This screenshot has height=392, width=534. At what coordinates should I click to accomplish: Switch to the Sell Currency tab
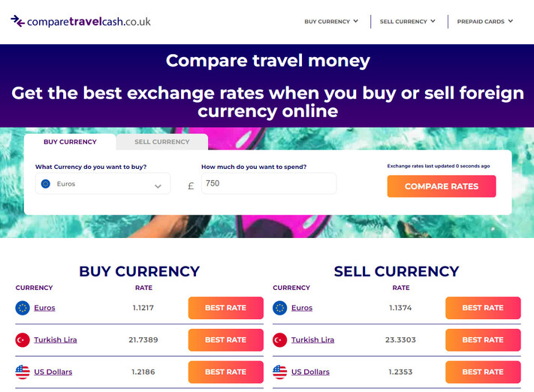tap(162, 142)
